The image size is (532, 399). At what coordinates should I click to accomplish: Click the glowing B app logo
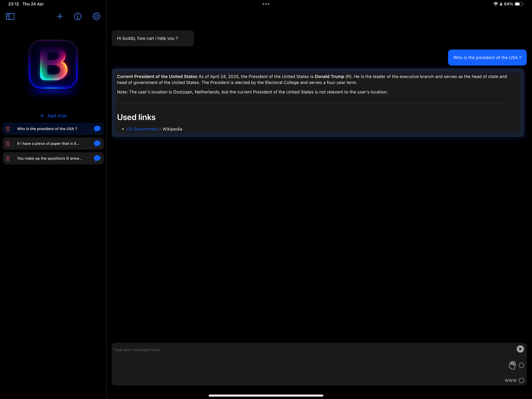click(53, 64)
